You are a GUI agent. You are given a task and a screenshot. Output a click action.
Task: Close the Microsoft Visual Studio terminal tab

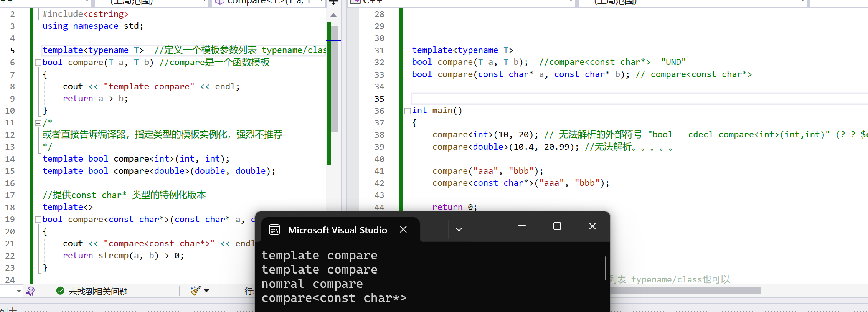point(403,229)
